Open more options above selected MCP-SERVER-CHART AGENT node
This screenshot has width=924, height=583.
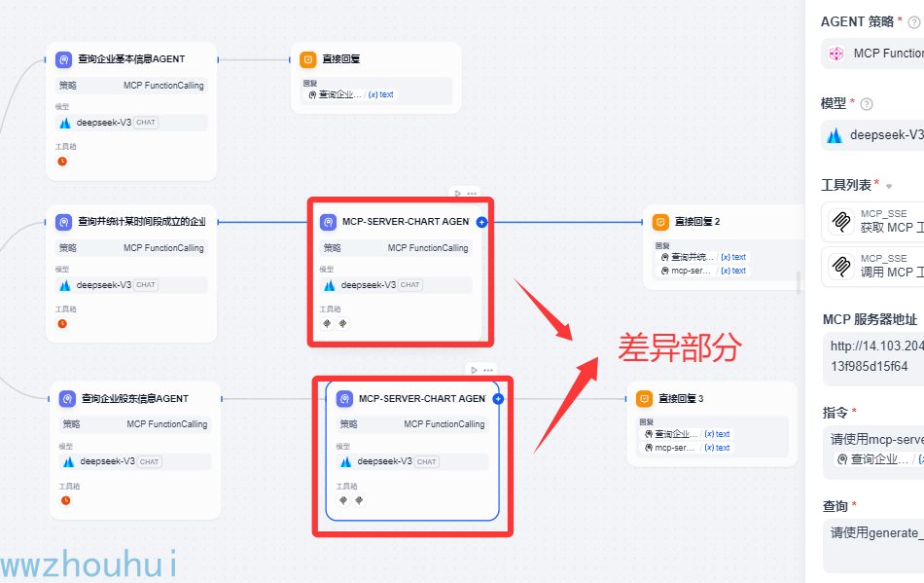coord(488,370)
